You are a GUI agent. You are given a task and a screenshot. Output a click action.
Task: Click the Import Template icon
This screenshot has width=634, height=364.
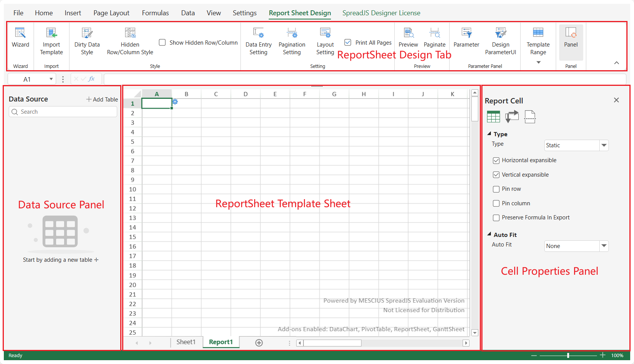point(51,34)
